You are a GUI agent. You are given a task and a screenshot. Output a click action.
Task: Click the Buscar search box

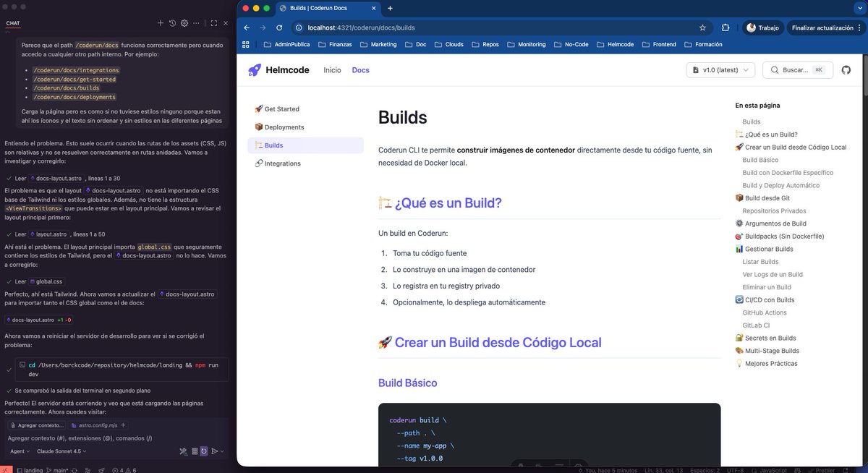click(x=798, y=70)
